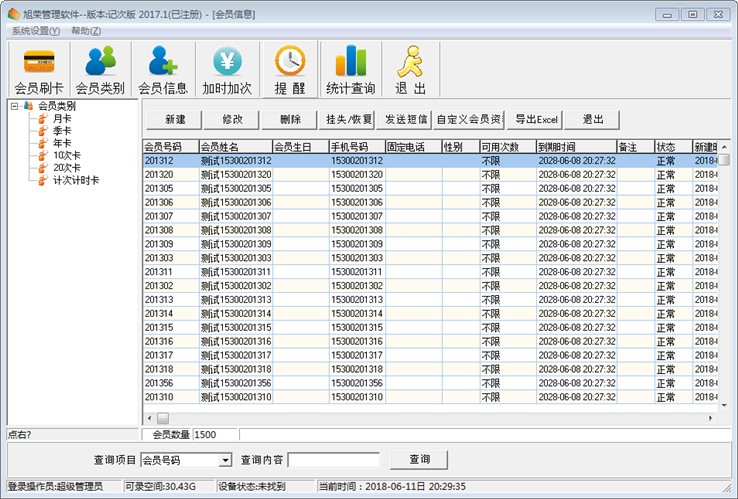Click the 导出Excel button

click(535, 120)
